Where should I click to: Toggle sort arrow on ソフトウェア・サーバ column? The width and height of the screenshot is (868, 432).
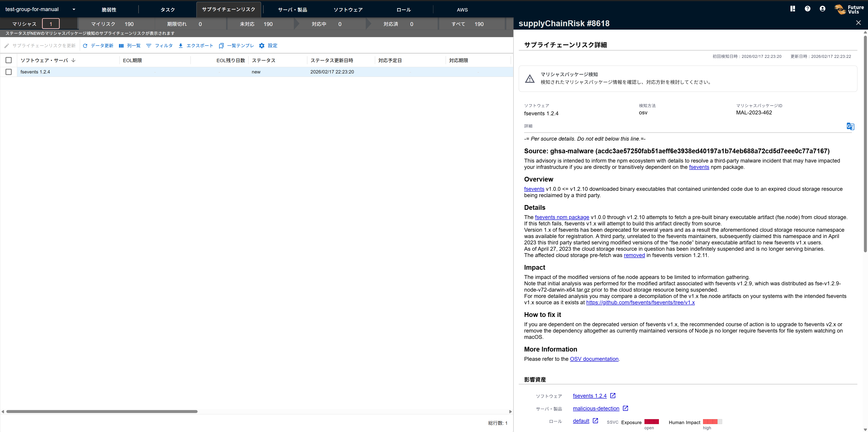point(73,60)
